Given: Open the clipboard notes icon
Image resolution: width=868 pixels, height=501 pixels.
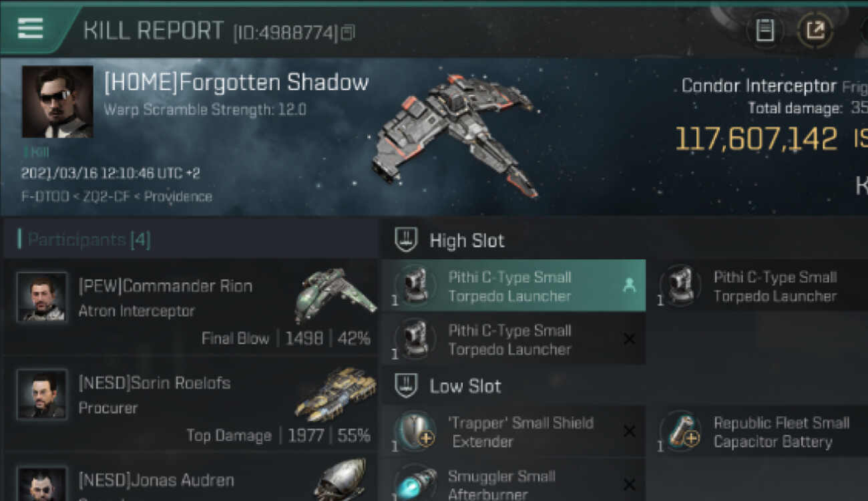Looking at the screenshot, I should click(765, 30).
